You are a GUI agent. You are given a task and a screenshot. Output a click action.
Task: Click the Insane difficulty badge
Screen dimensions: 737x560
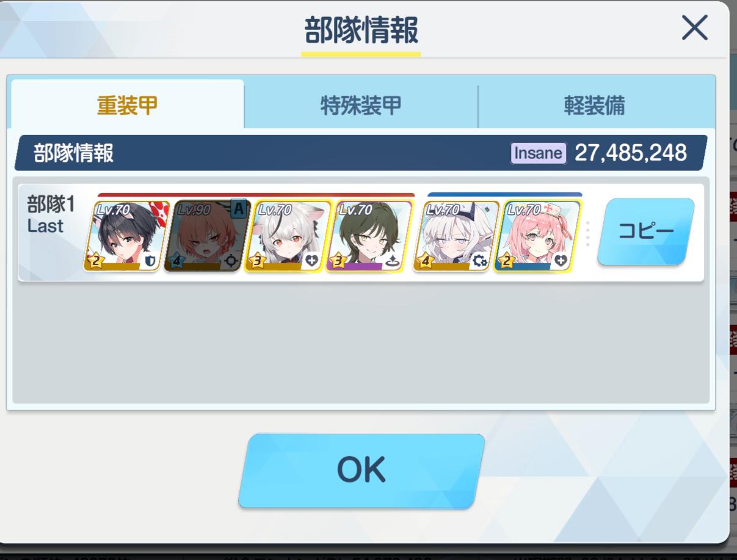pos(539,153)
